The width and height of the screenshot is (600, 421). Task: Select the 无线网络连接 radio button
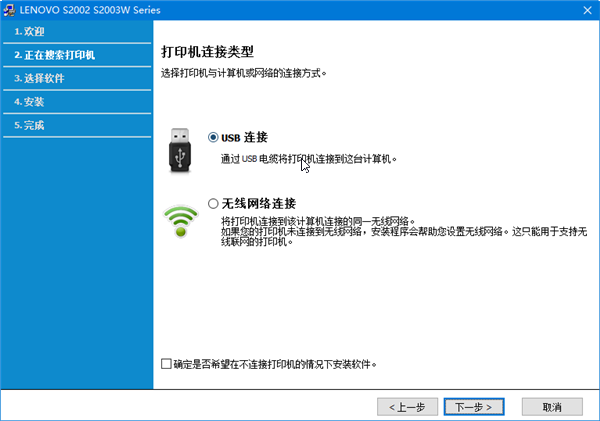point(213,203)
